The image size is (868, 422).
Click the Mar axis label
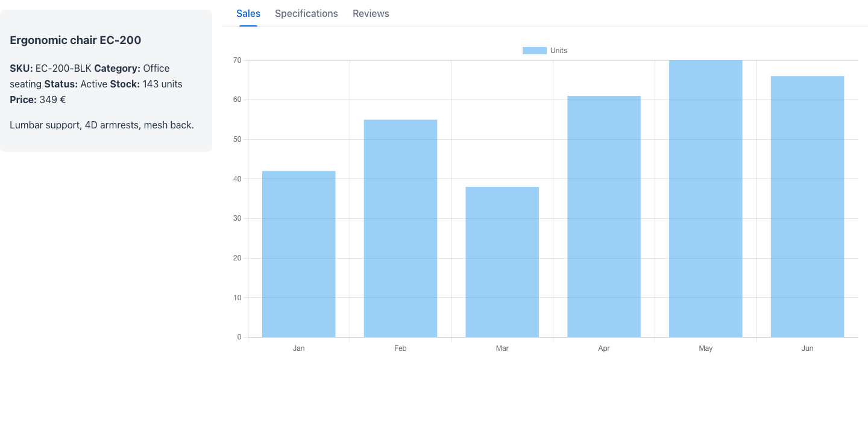coord(502,348)
